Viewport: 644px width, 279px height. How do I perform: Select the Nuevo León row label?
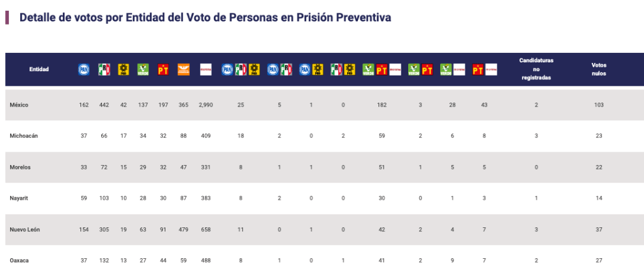[x=25, y=230]
